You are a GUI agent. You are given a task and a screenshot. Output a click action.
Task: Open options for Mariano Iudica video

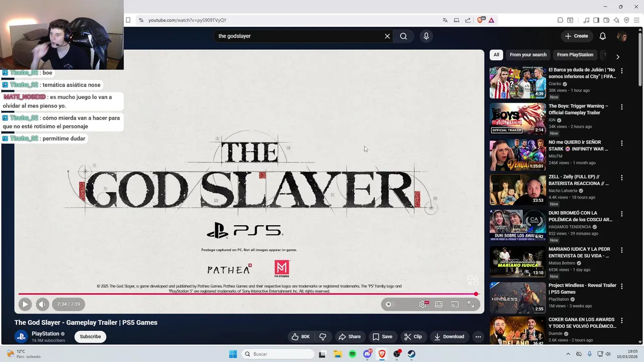pyautogui.click(x=622, y=250)
